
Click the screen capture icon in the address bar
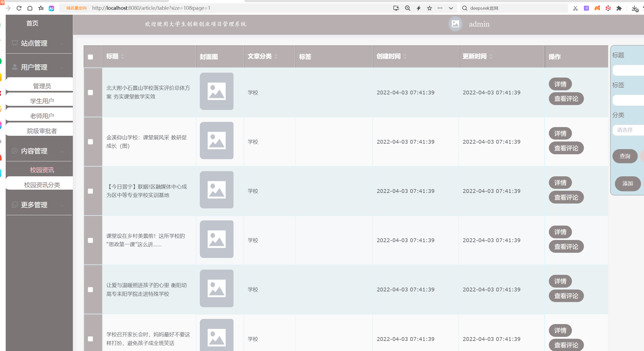tap(396, 8)
